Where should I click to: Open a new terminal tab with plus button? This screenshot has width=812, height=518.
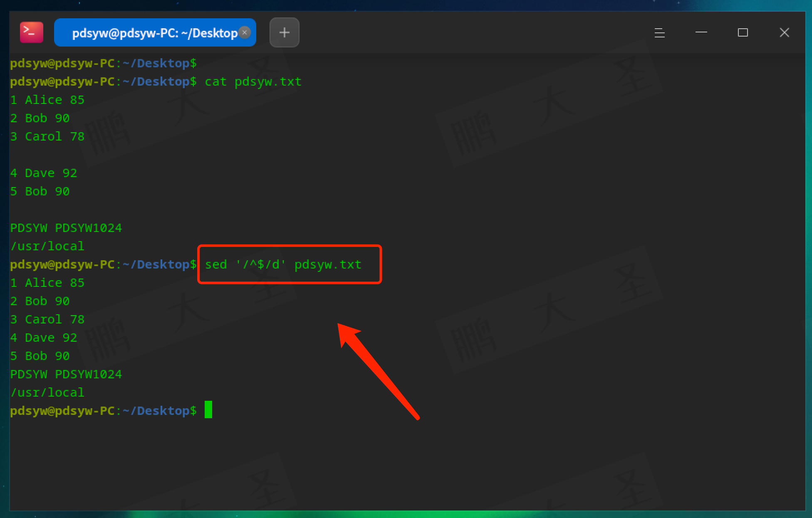coord(284,32)
